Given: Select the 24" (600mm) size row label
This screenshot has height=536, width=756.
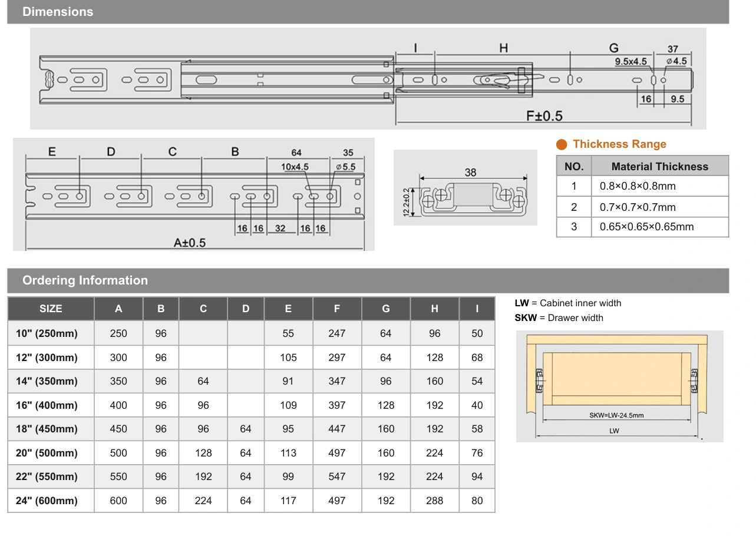Looking at the screenshot, I should coord(47,501).
